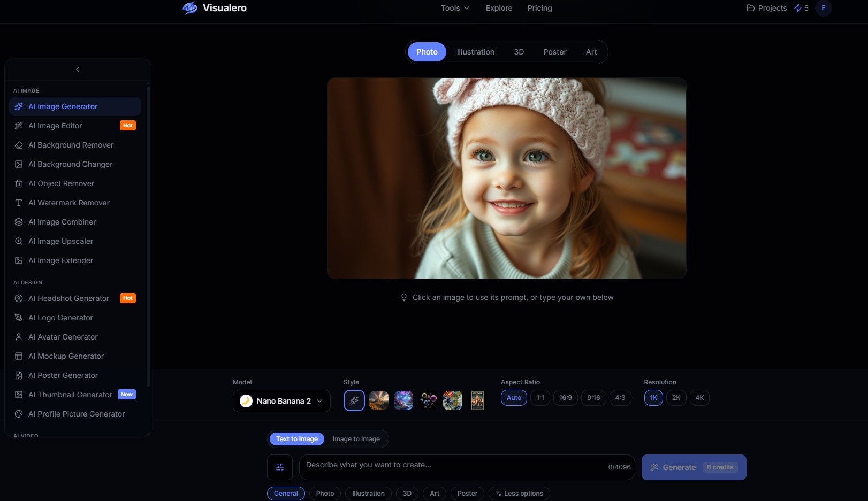Select the AI Object Remover tool
The height and width of the screenshot is (501, 868).
[62, 183]
